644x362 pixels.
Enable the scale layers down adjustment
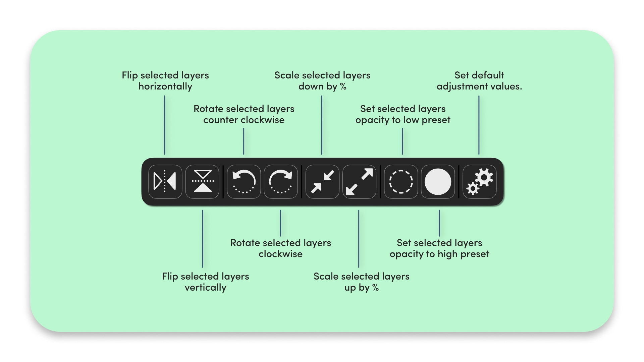322,180
